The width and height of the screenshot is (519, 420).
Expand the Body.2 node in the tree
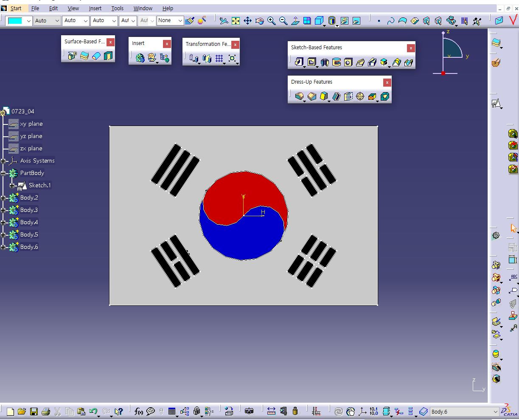click(x=4, y=197)
